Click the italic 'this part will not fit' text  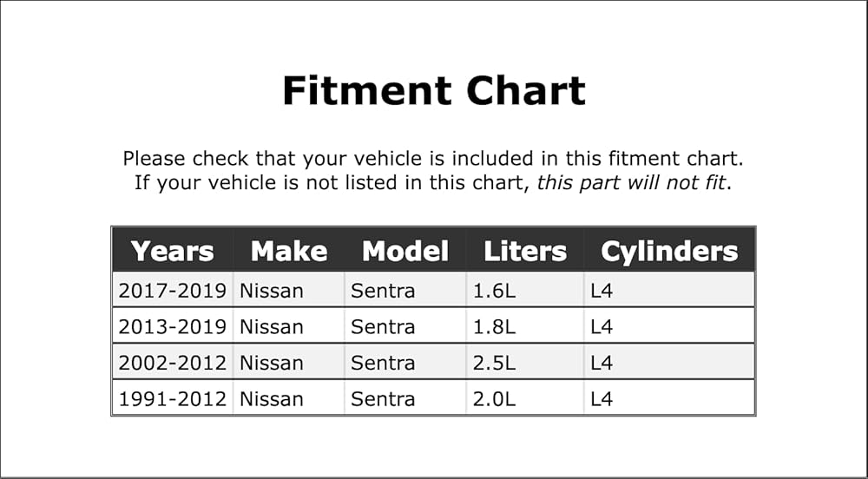tap(631, 182)
